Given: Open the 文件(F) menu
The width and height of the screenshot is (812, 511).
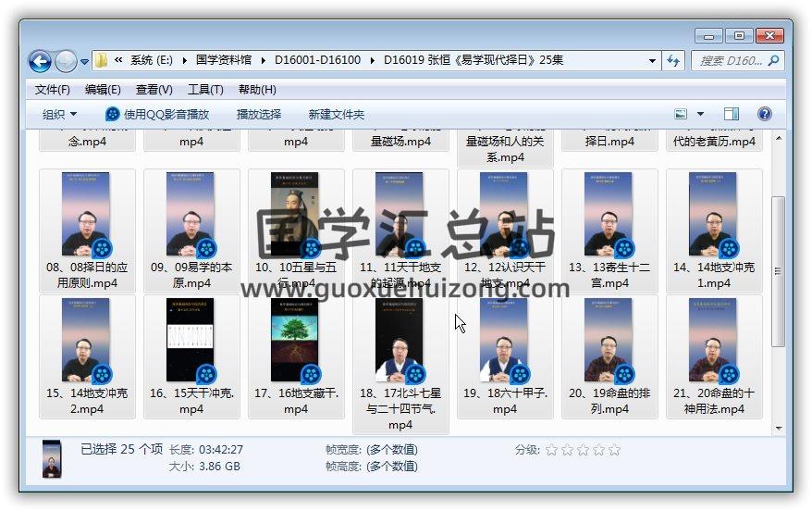Looking at the screenshot, I should point(53,90).
